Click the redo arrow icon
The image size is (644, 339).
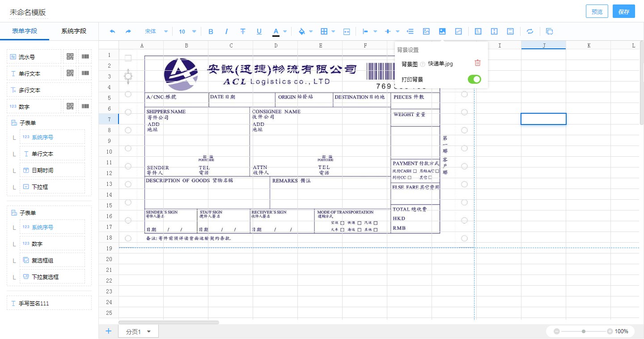click(128, 31)
